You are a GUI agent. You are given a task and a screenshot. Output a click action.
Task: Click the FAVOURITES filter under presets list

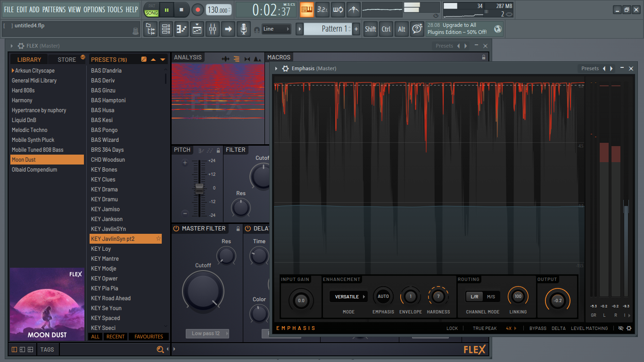pyautogui.click(x=149, y=337)
